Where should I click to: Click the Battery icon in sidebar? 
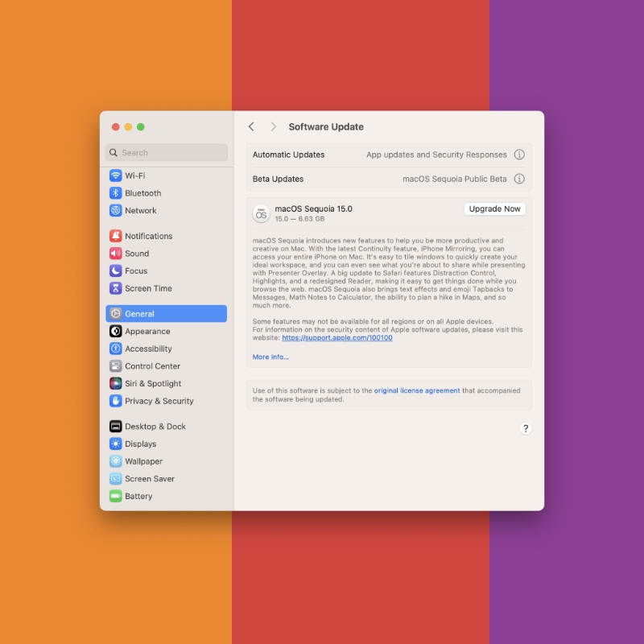pos(116,496)
